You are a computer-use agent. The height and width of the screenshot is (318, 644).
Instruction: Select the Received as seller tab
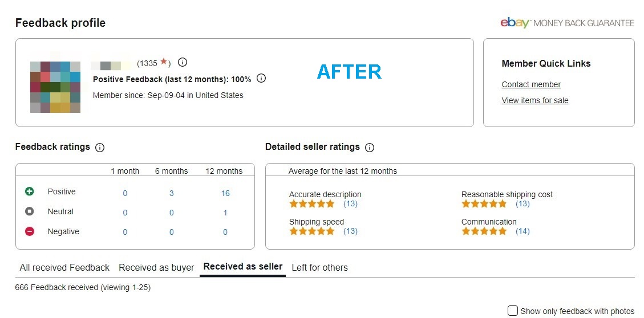tap(242, 267)
